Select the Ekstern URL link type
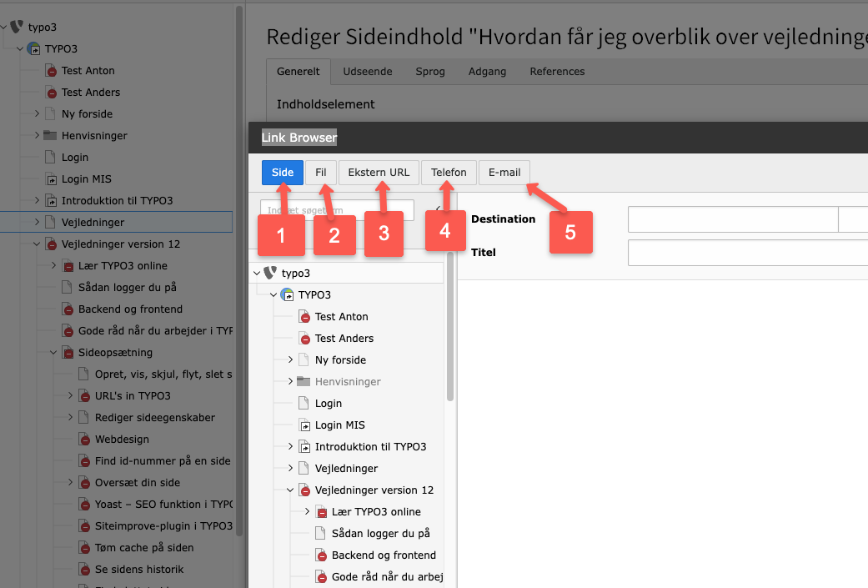Viewport: 868px width, 588px height. (x=379, y=173)
